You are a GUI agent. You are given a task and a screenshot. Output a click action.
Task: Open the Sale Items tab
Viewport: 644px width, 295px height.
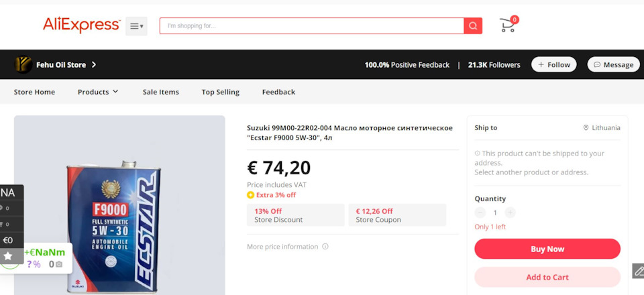pyautogui.click(x=160, y=92)
